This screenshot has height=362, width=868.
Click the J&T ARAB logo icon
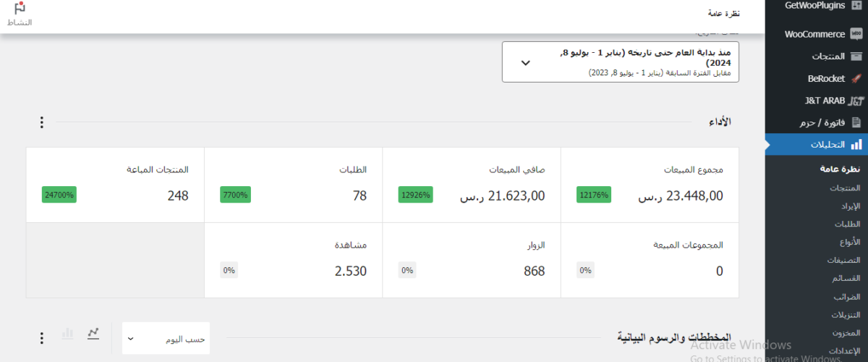tap(856, 101)
